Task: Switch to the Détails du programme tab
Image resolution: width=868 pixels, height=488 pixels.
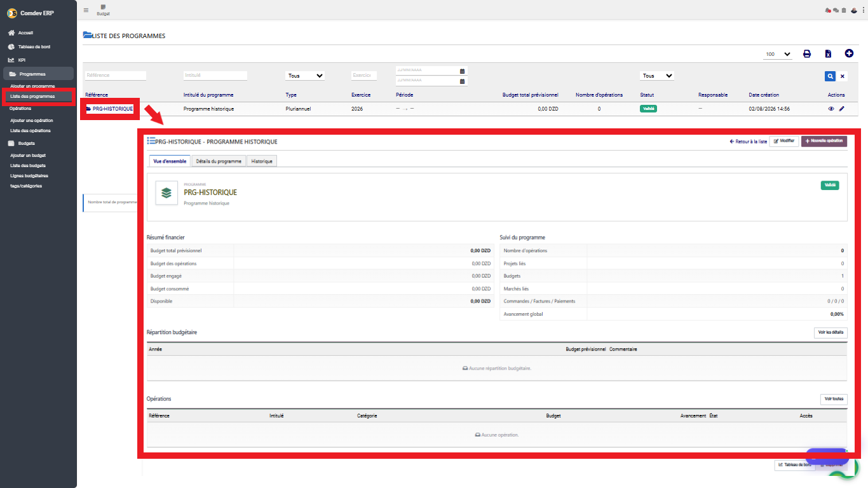Action: [218, 161]
